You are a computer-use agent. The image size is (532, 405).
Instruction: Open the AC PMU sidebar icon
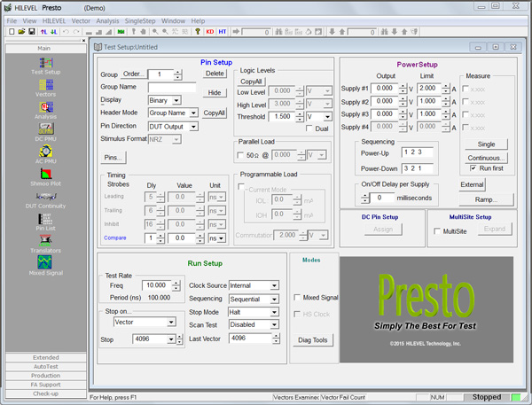[x=46, y=155]
